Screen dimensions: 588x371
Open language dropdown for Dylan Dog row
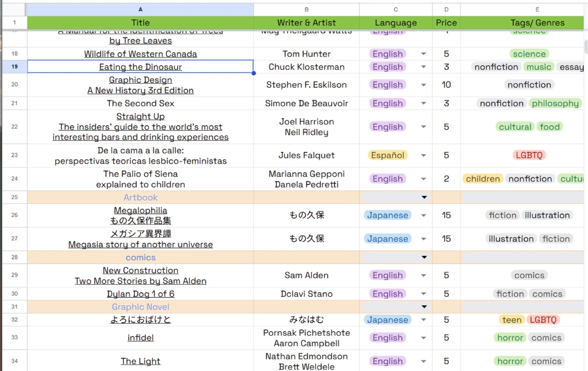click(x=423, y=294)
